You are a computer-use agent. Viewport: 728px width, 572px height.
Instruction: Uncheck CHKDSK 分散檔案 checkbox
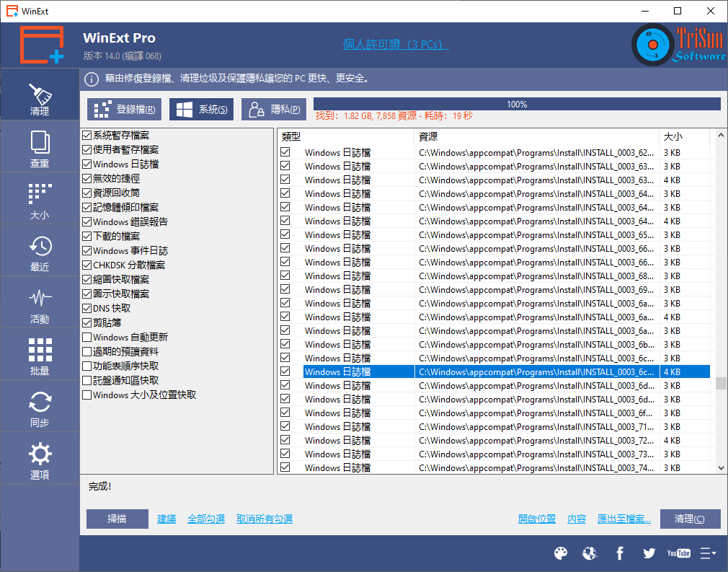86,265
